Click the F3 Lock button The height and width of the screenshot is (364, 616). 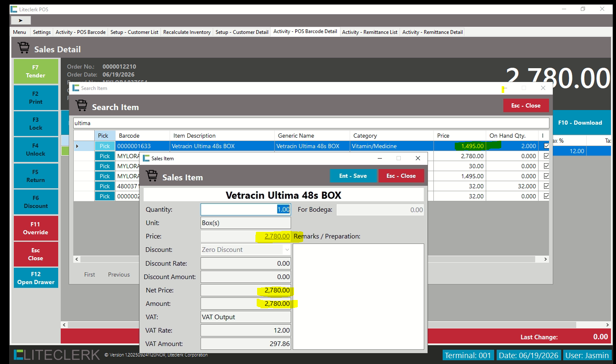click(x=36, y=124)
